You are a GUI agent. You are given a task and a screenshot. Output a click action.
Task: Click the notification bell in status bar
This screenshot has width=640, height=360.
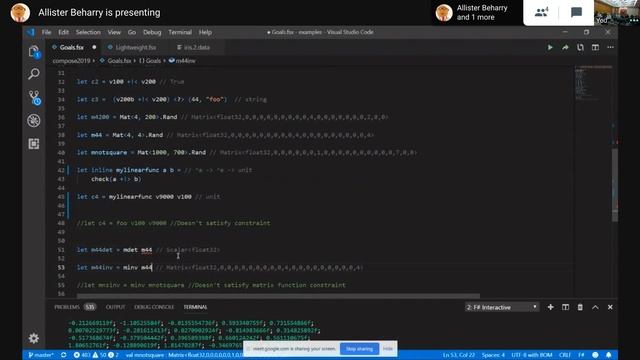coord(608,355)
